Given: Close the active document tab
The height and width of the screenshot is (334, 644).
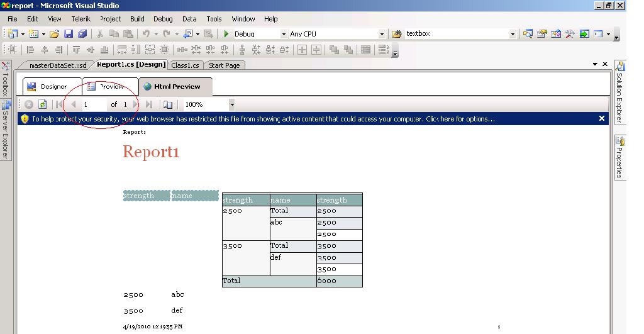Looking at the screenshot, I should coord(605,64).
